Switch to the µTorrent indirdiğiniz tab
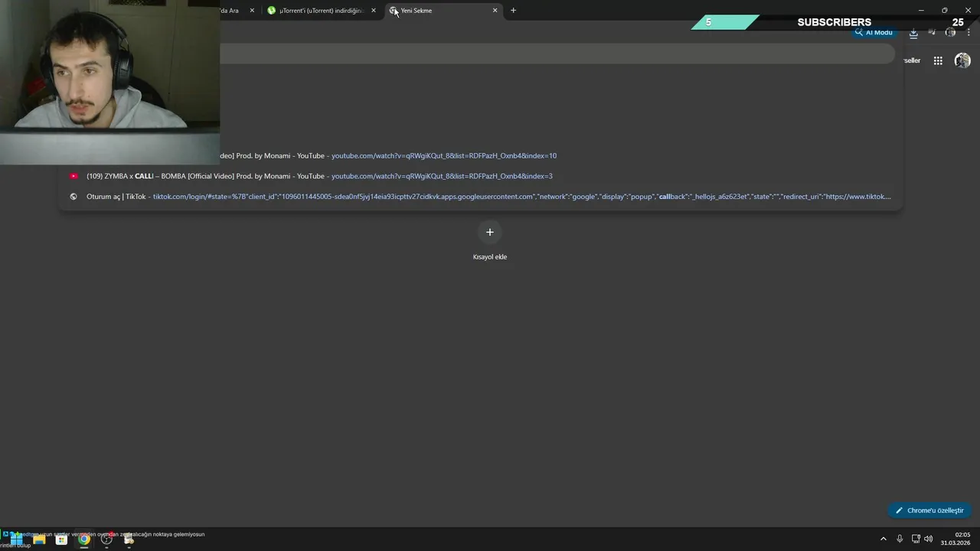The width and height of the screenshot is (980, 551). 321,11
